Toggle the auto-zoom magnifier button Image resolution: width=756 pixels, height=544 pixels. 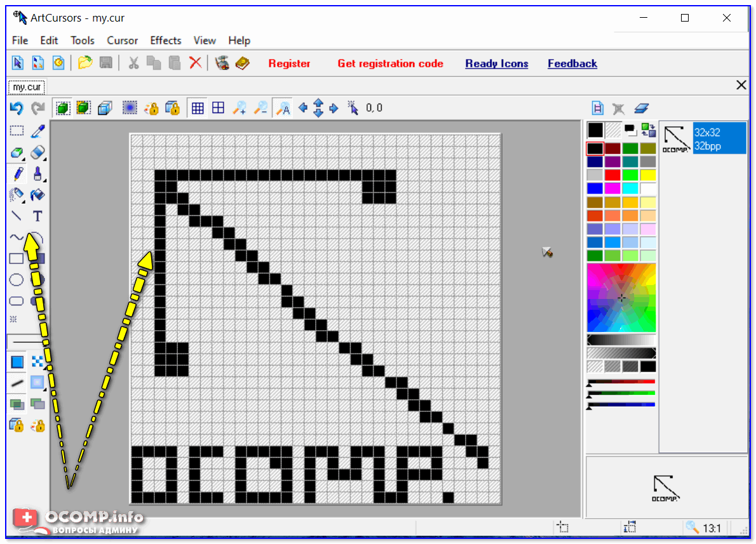(x=282, y=108)
